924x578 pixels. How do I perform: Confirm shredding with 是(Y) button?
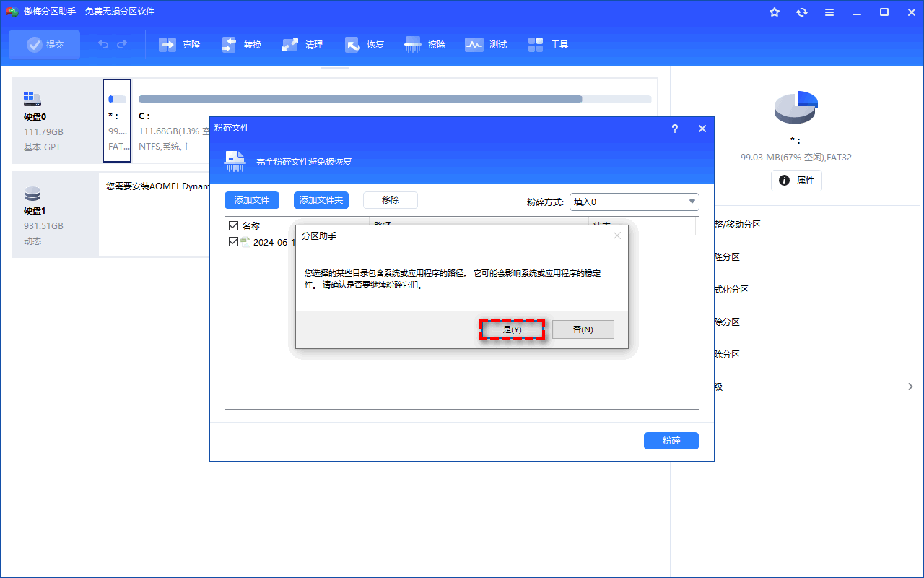[x=512, y=329]
